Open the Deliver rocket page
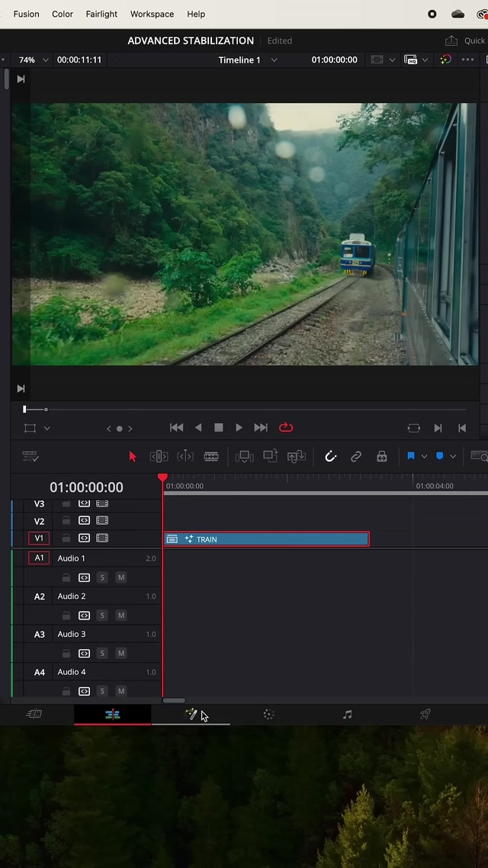This screenshot has height=868, width=488. [425, 714]
